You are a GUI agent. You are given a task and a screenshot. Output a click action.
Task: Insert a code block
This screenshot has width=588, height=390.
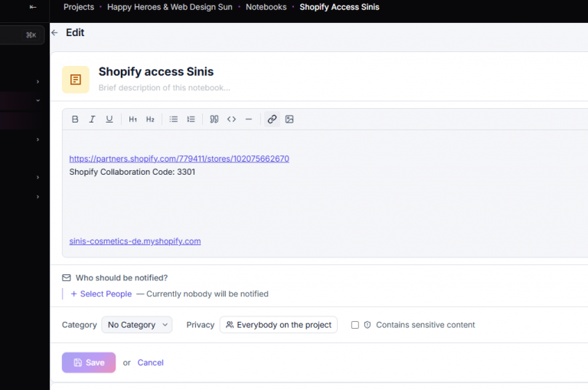(x=231, y=120)
